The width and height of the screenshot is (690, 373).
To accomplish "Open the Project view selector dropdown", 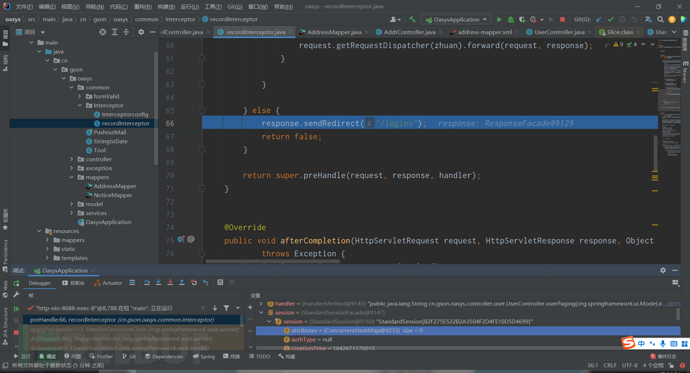I will click(43, 32).
